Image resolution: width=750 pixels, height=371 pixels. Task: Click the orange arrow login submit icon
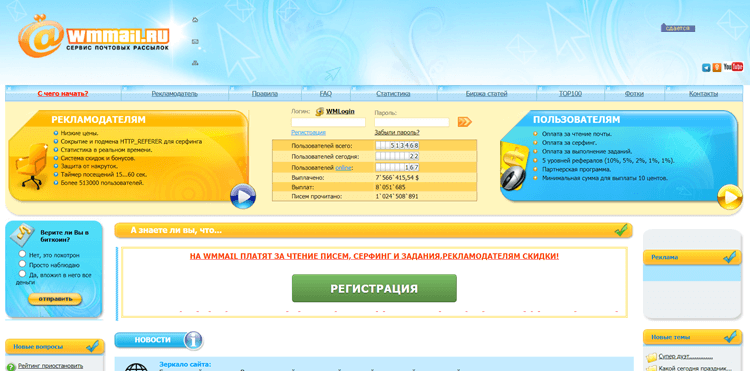464,122
